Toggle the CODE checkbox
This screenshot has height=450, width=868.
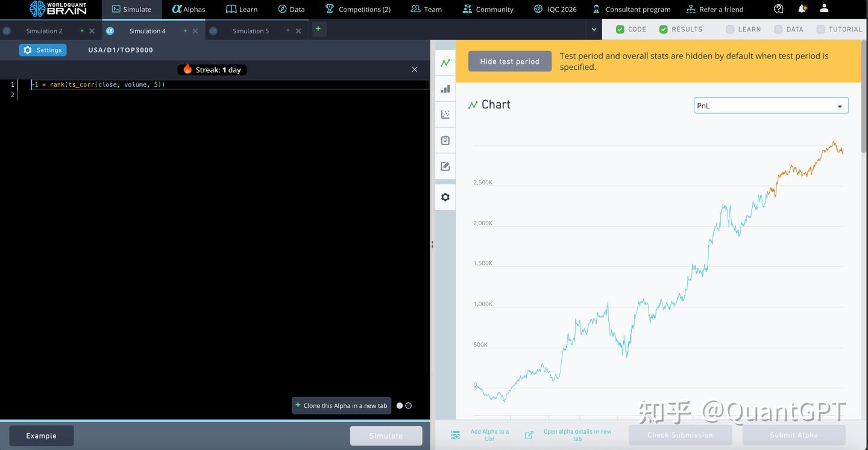click(620, 30)
